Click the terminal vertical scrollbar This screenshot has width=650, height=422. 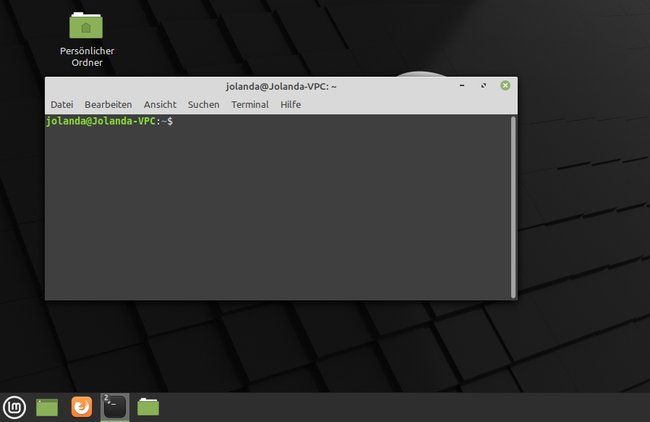[x=513, y=207]
